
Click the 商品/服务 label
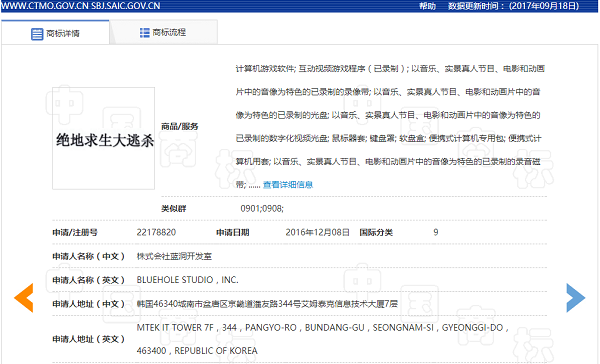179,127
